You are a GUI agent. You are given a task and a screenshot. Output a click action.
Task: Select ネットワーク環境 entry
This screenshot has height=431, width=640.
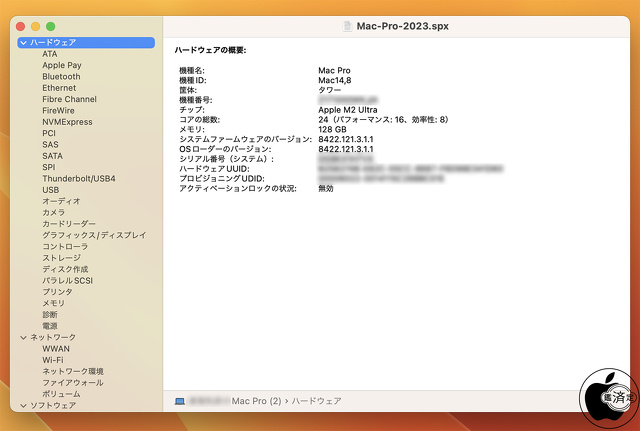click(x=73, y=371)
